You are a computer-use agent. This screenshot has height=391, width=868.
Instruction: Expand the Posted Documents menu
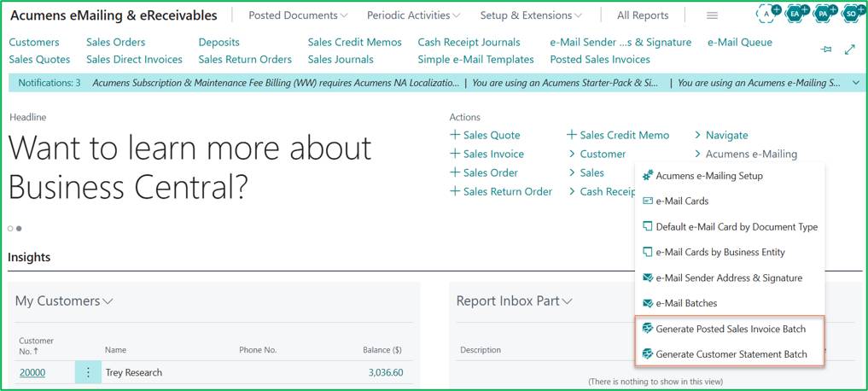(x=298, y=15)
